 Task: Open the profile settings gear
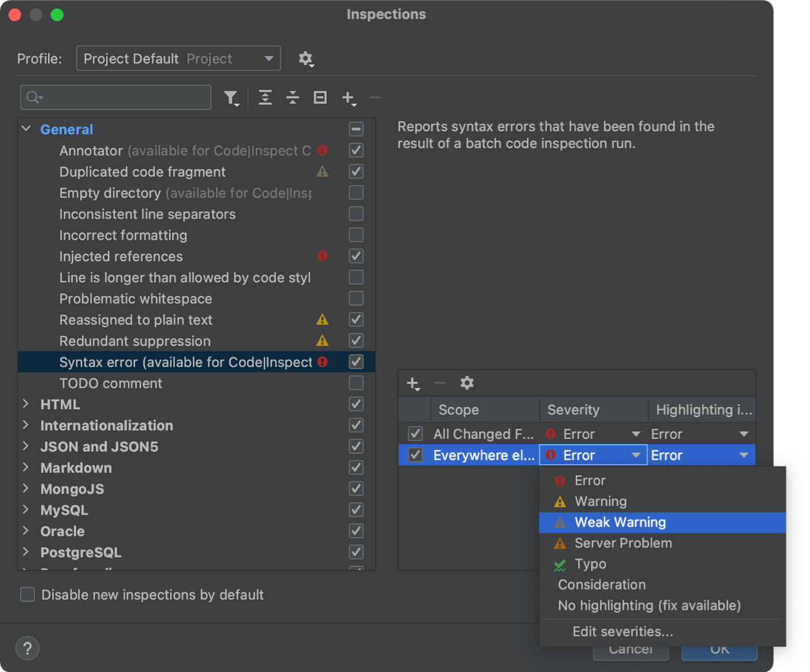(306, 59)
